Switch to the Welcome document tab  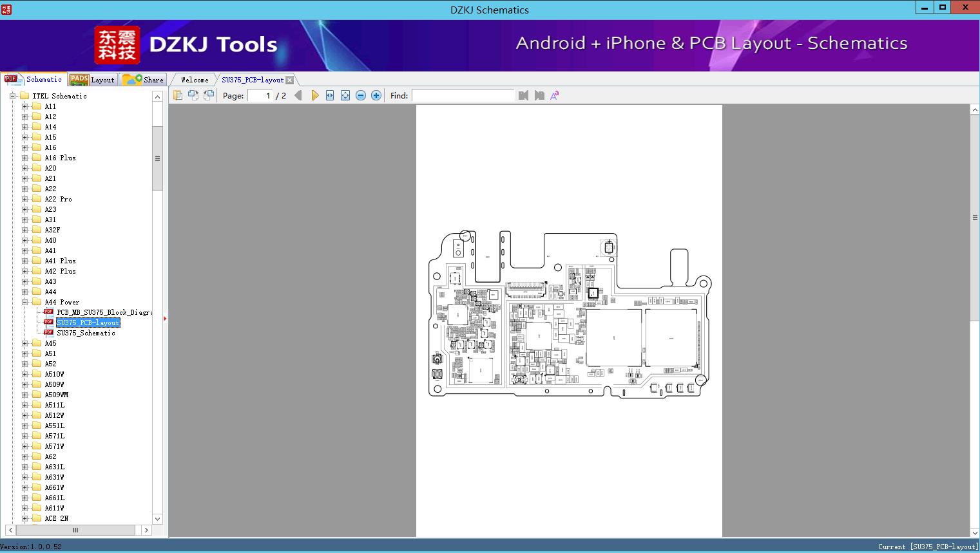(194, 80)
